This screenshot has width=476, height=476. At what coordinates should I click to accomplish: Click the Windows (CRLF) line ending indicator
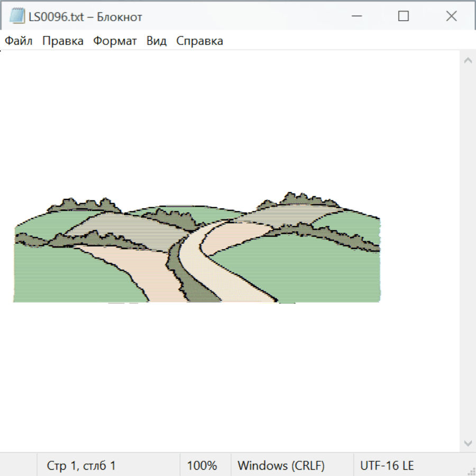point(281,466)
